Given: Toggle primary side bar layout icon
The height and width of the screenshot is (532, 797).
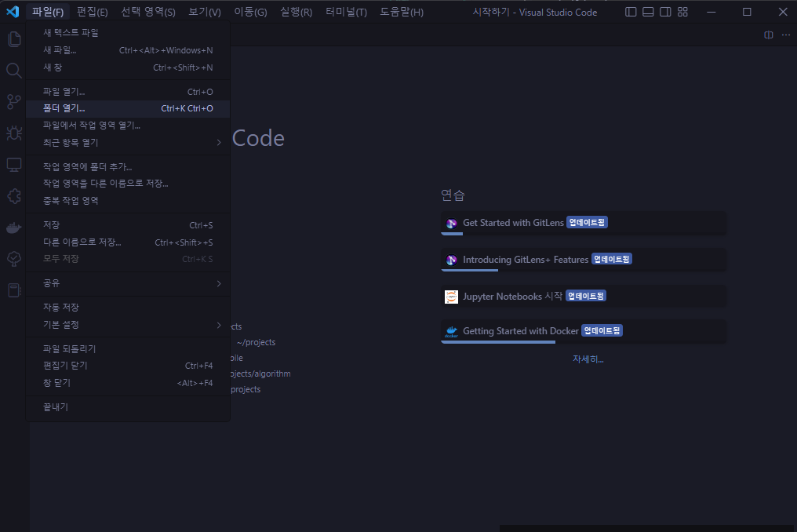Looking at the screenshot, I should [x=631, y=12].
